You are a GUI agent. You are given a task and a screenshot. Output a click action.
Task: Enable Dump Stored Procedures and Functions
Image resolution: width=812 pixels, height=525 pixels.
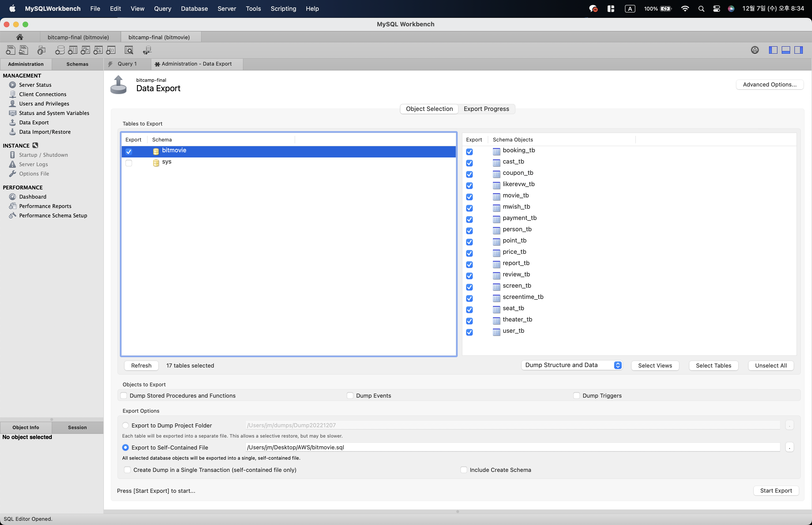click(124, 396)
